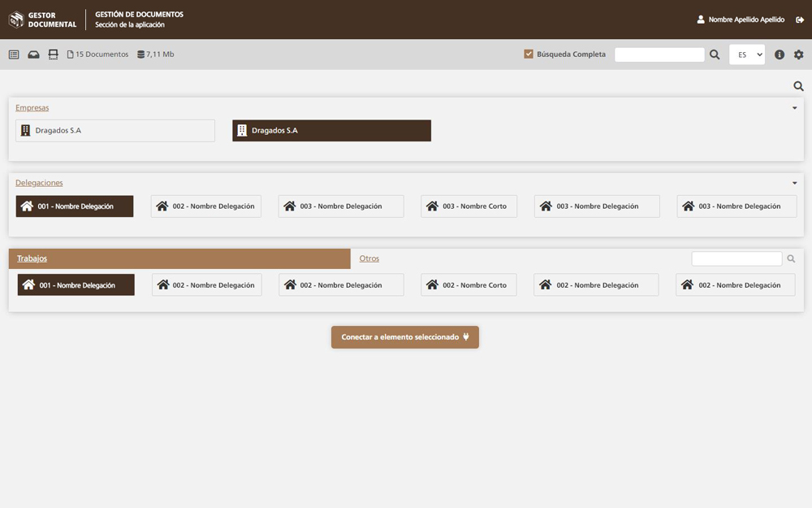Click the search icon in the Trabajos panel
This screenshot has width=812, height=508.
[791, 258]
